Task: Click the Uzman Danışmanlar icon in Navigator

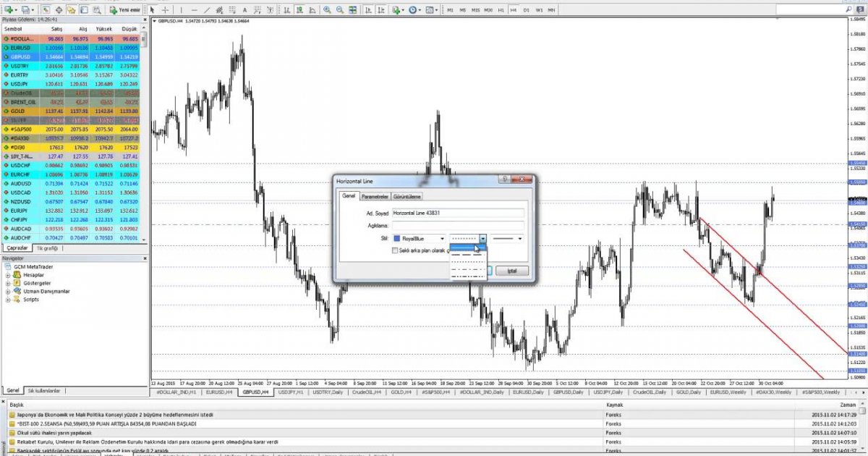Action: (x=18, y=291)
